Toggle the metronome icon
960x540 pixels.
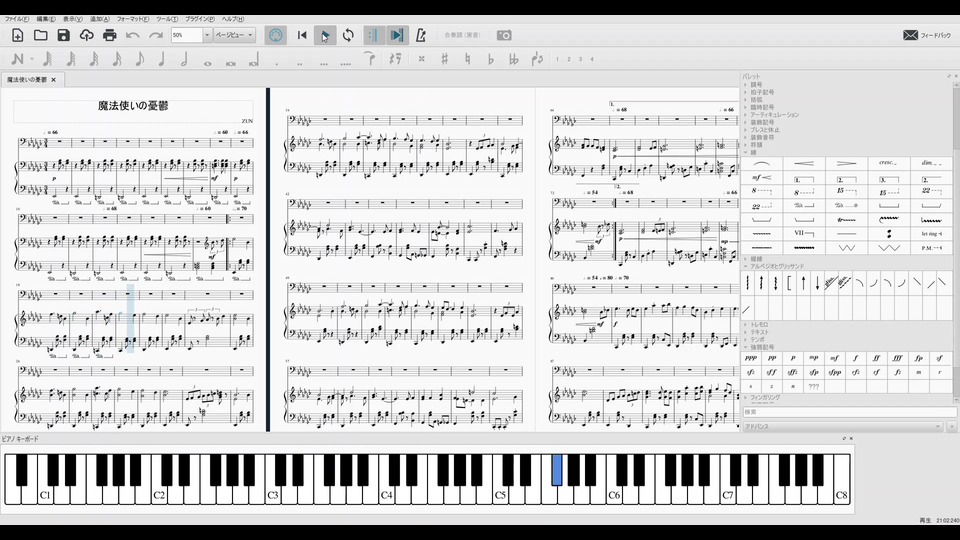pos(421,36)
